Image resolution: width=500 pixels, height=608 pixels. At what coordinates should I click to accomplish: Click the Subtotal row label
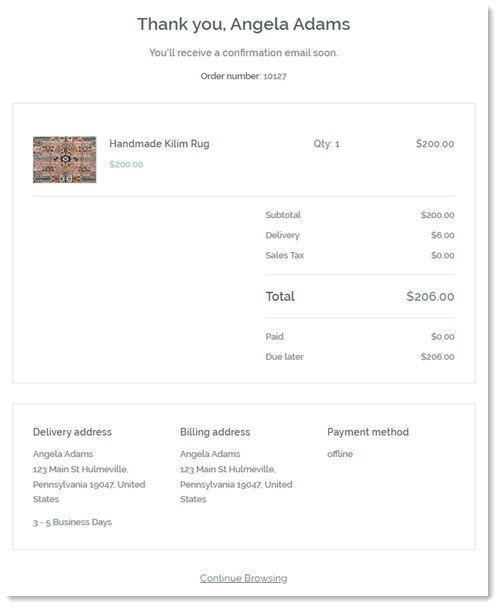283,215
